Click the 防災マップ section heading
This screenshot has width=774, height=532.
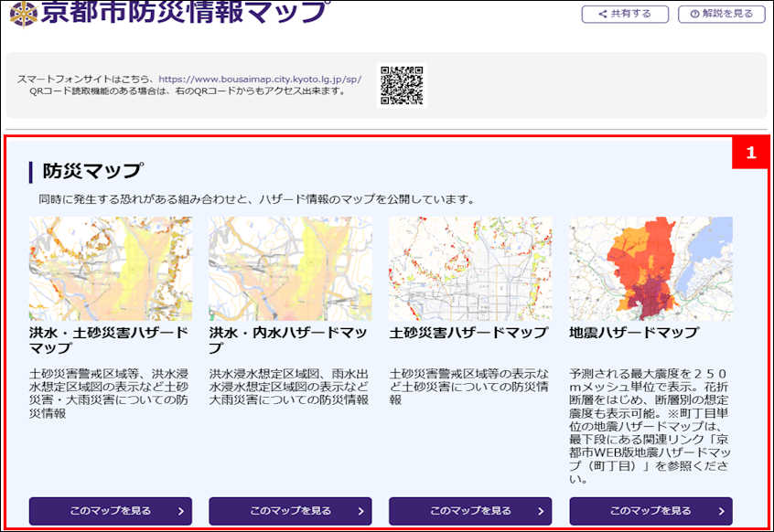coord(92,171)
